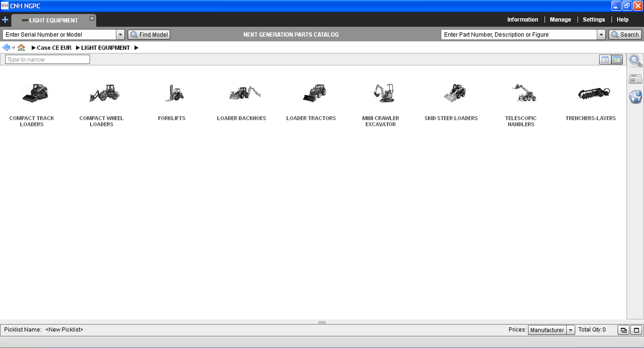Click the TELESCOPIC HANDLERS label
The width and height of the screenshot is (644, 348).
click(521, 121)
